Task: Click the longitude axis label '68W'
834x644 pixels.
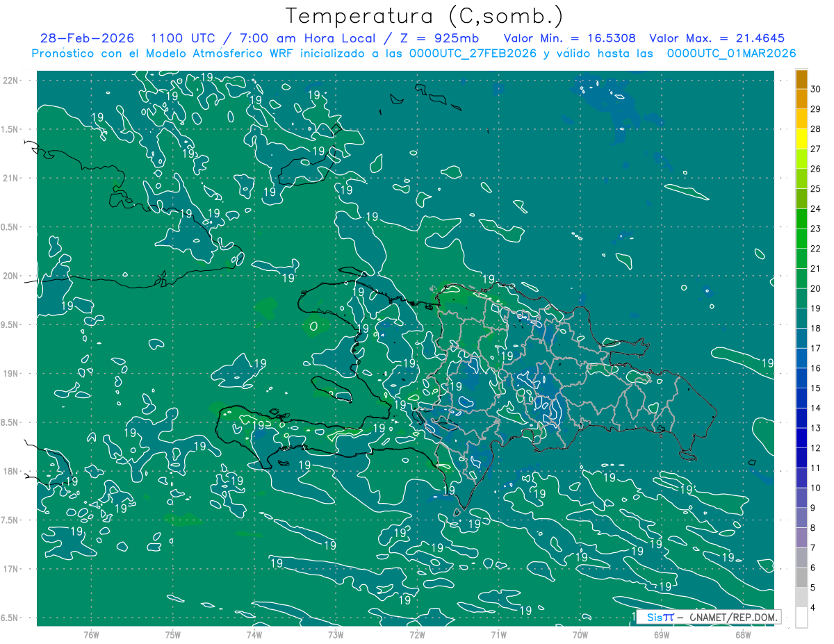Action: tap(742, 635)
